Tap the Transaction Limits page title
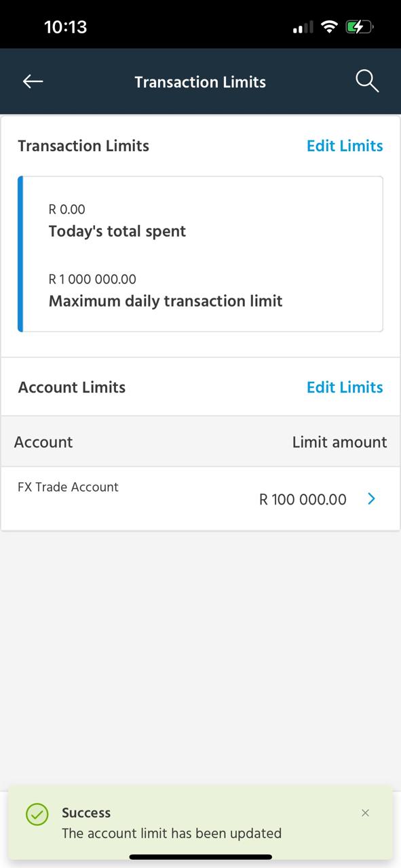 [200, 82]
